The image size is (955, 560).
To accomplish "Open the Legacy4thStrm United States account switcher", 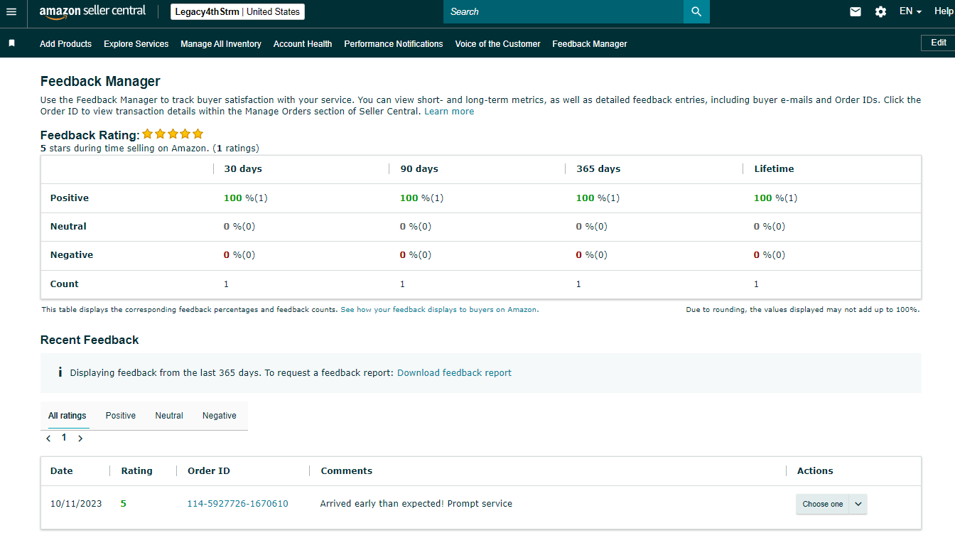I will 237,12.
